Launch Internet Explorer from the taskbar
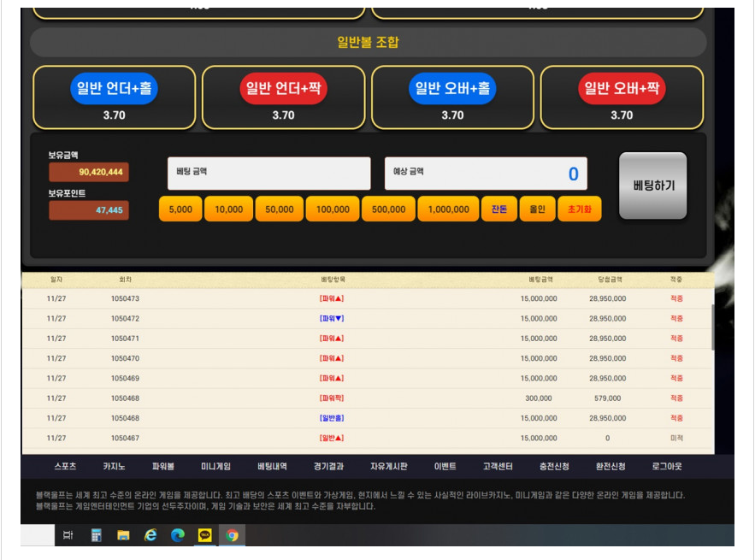 click(x=150, y=535)
